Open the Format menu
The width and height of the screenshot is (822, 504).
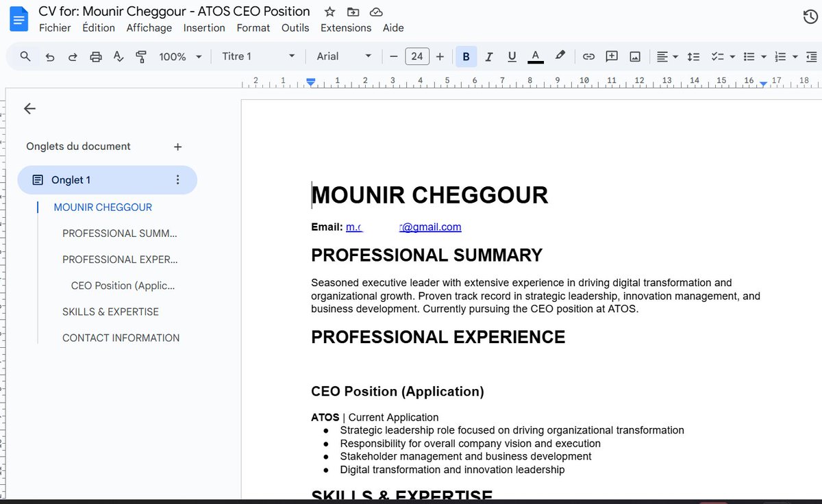point(253,28)
